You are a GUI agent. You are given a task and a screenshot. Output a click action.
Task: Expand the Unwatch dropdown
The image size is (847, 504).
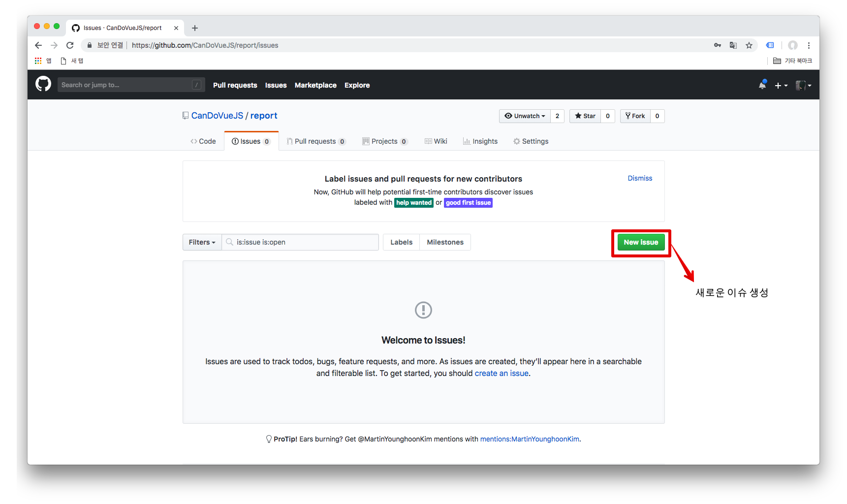[x=525, y=116]
